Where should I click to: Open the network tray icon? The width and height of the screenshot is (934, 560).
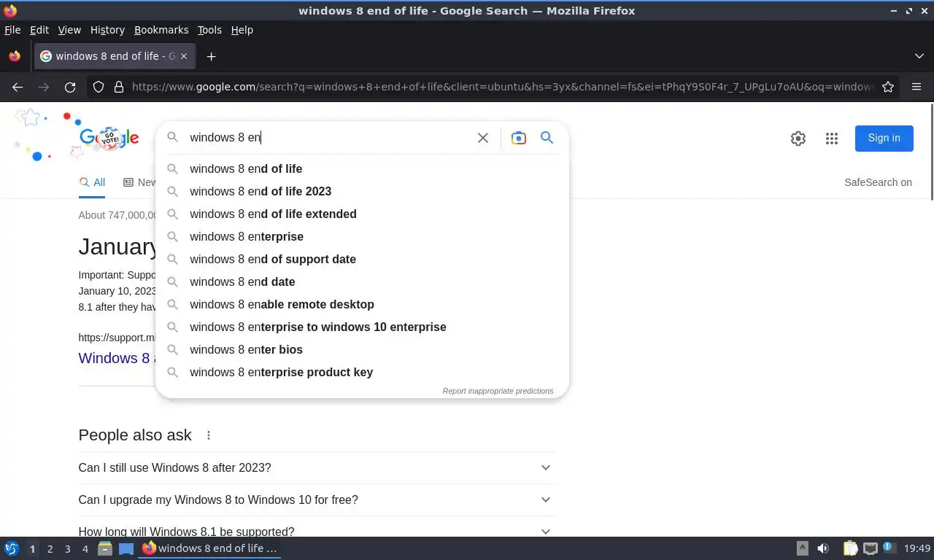click(x=870, y=548)
